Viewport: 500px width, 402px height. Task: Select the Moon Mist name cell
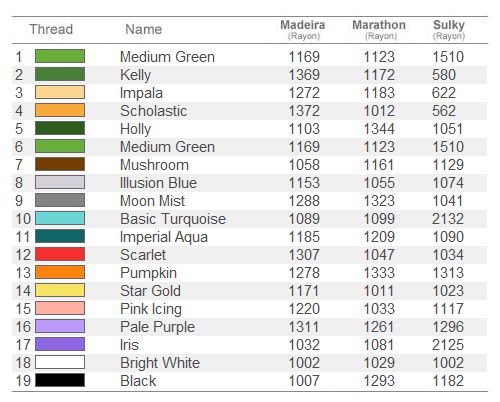point(152,201)
